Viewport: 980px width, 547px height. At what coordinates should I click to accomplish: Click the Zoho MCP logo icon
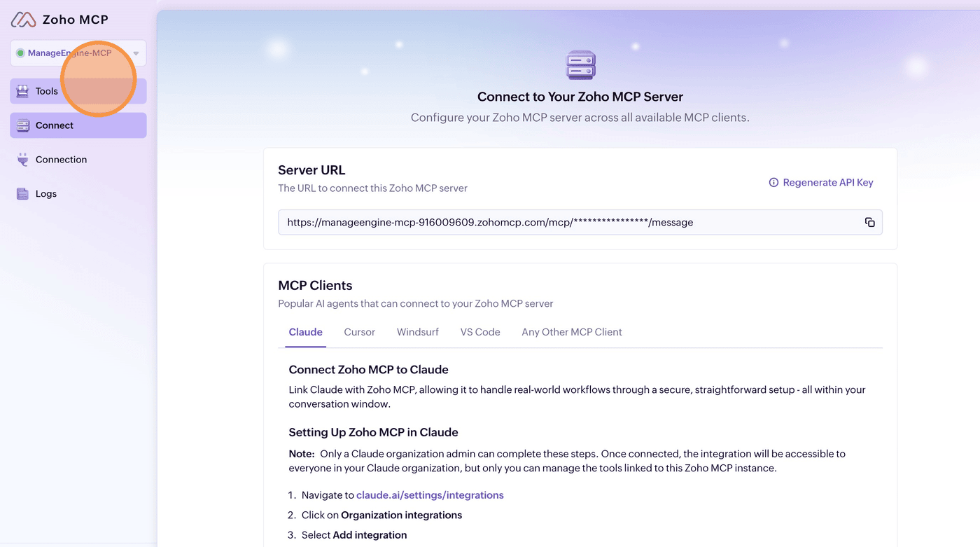click(x=23, y=20)
